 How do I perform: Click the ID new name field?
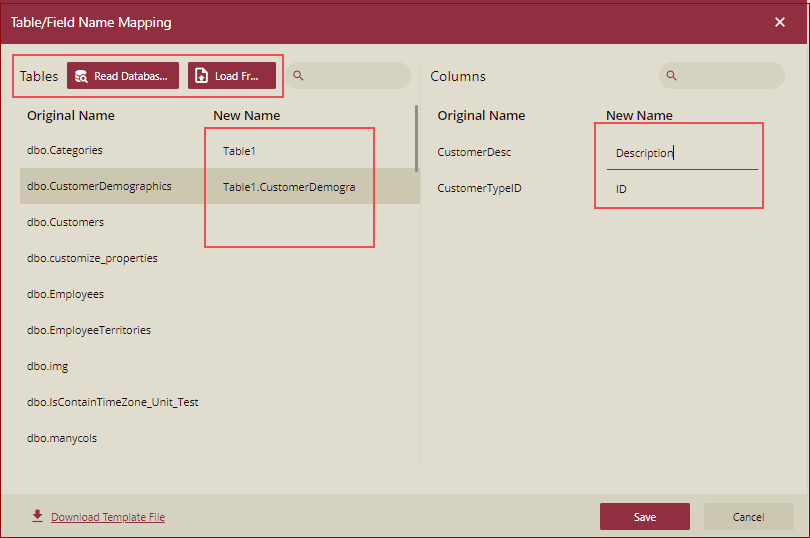(682, 189)
